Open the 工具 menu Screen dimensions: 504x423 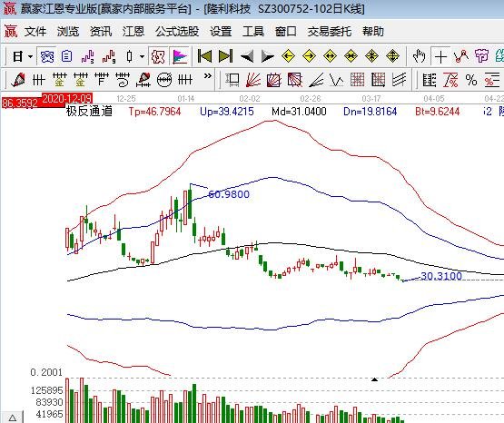[x=253, y=32]
